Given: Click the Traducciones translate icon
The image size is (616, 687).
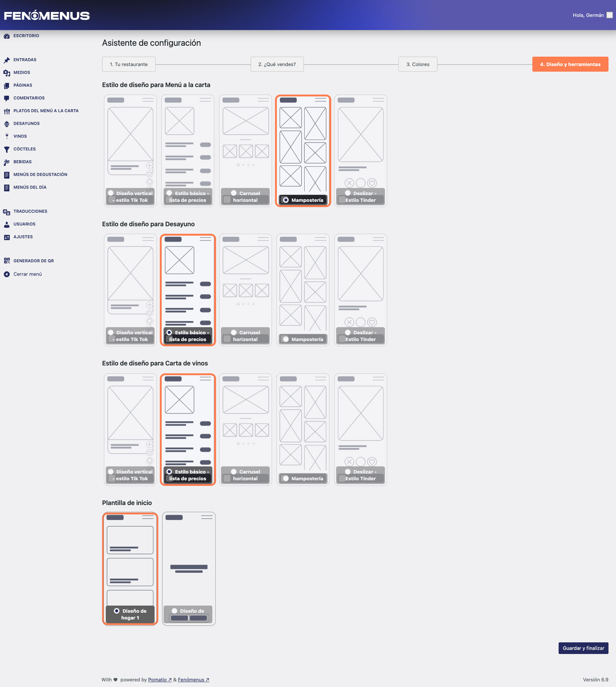Looking at the screenshot, I should pyautogui.click(x=6, y=212).
